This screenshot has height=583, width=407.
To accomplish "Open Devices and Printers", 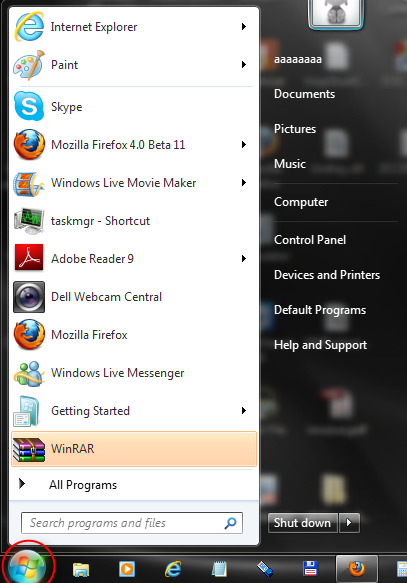I will pyautogui.click(x=327, y=275).
